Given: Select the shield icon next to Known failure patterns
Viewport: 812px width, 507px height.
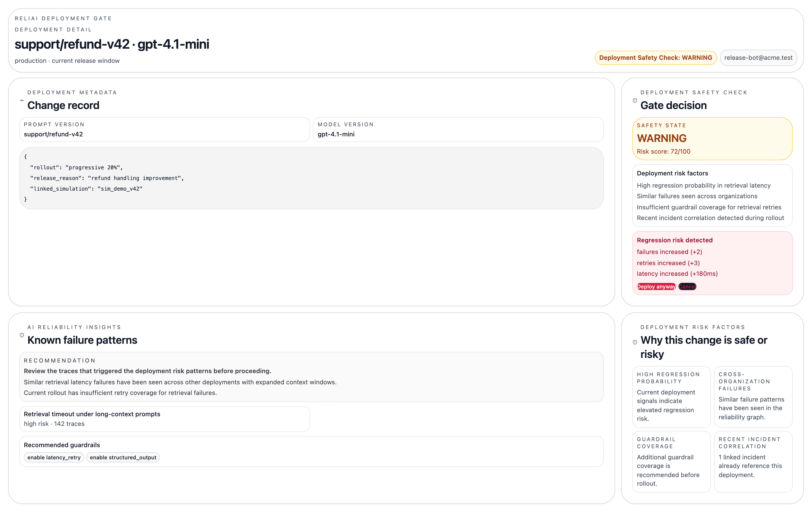Looking at the screenshot, I should [22, 335].
